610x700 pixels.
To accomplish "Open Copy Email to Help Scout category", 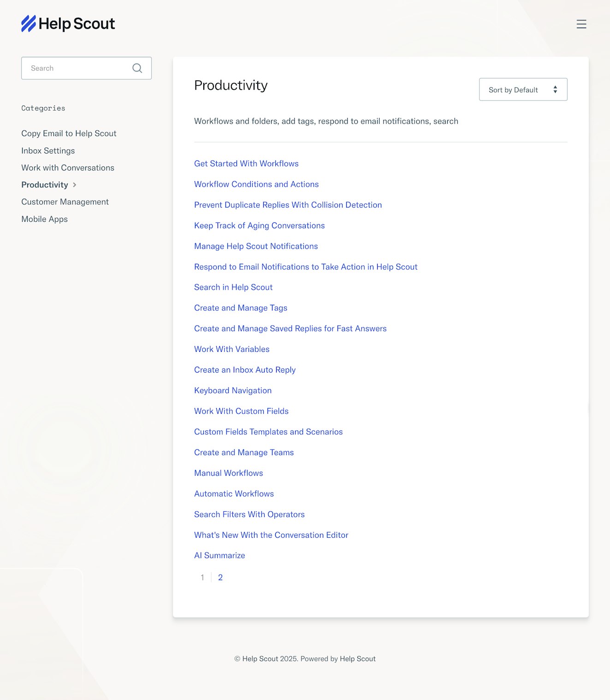I will [x=69, y=133].
